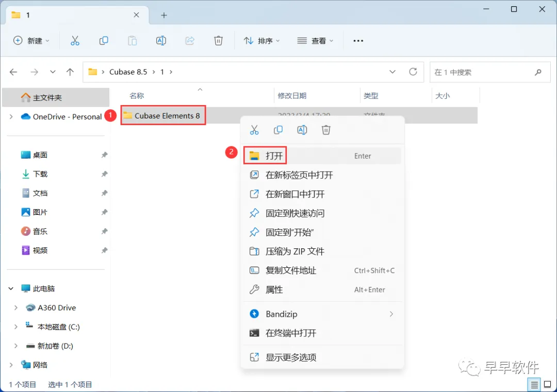Close tab "1"
The image size is (557, 392).
pos(136,15)
